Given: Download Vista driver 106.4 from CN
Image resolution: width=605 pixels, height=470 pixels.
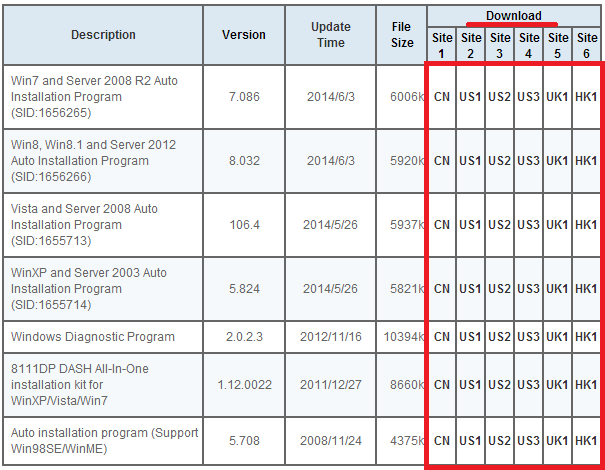Looking at the screenshot, I should [x=442, y=225].
